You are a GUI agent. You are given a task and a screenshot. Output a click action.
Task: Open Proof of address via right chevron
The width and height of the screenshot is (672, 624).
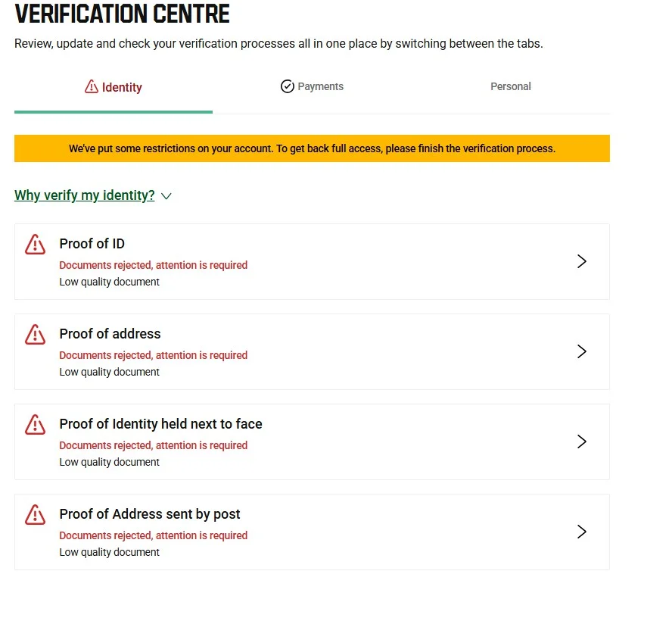(582, 351)
